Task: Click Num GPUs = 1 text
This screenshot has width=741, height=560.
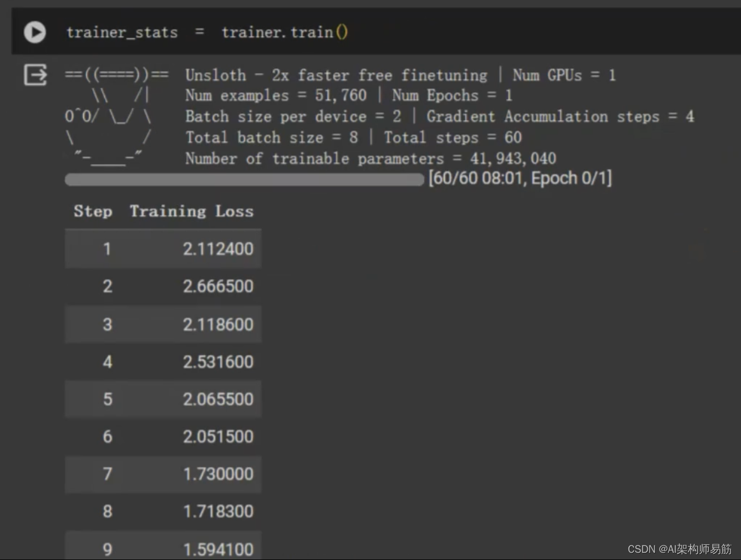Action: coord(564,75)
